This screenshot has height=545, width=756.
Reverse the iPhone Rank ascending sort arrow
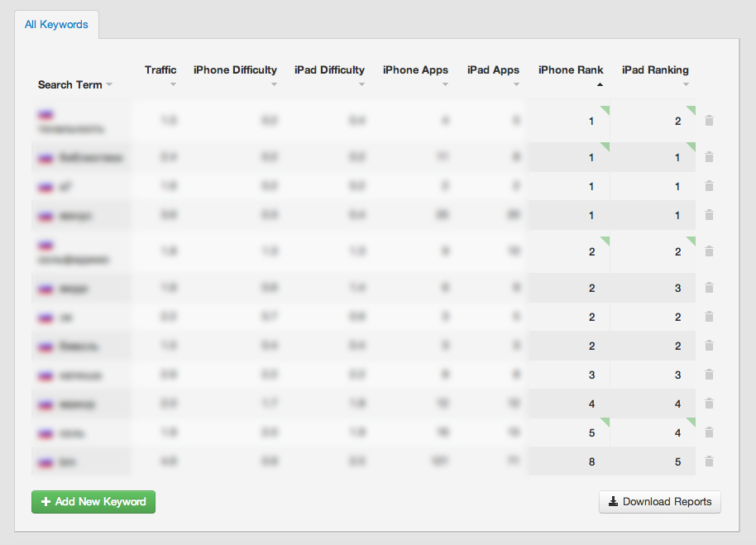click(600, 84)
